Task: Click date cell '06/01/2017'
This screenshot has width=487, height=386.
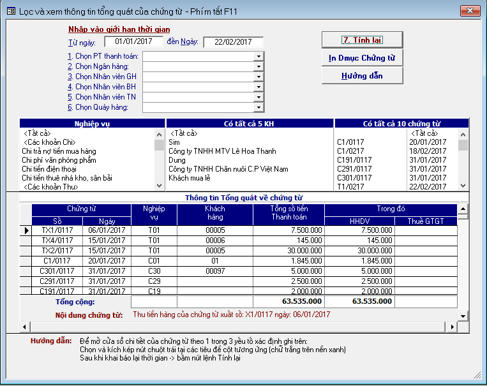Action: 107,230
